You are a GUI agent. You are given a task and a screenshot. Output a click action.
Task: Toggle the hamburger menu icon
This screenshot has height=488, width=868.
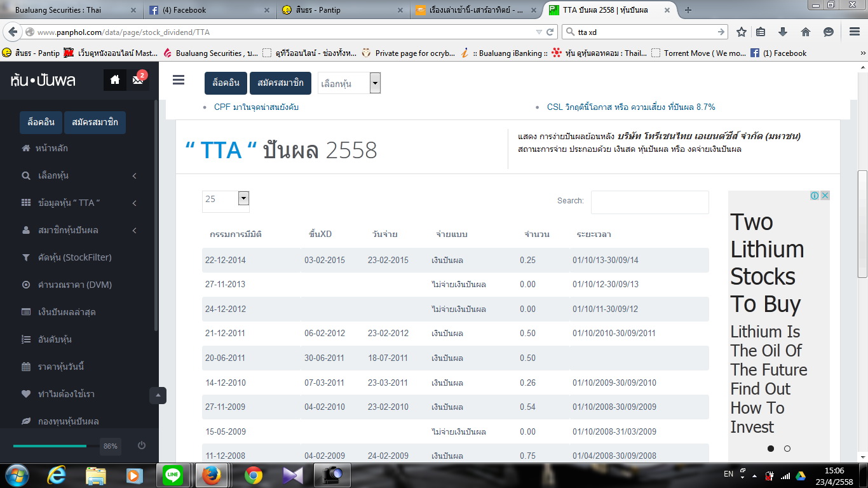(179, 80)
